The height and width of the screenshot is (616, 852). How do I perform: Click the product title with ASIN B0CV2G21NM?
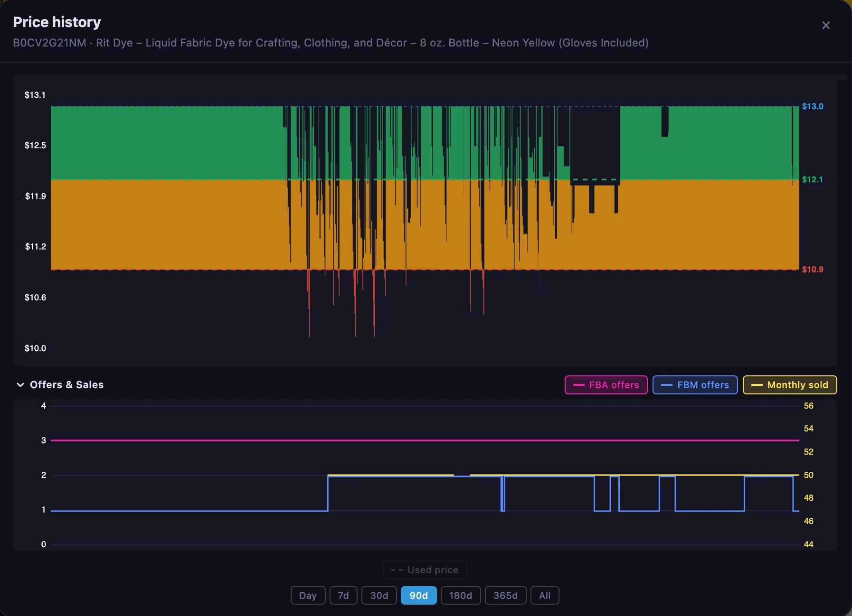331,43
